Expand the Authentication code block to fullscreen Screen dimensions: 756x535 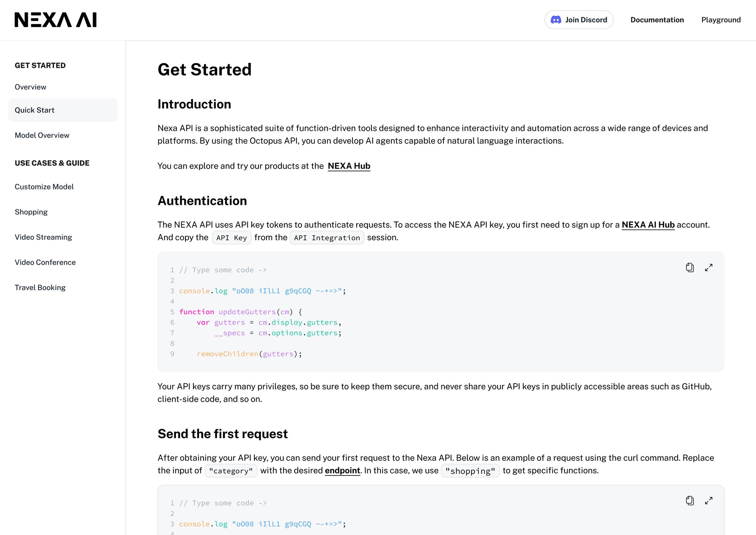point(708,268)
